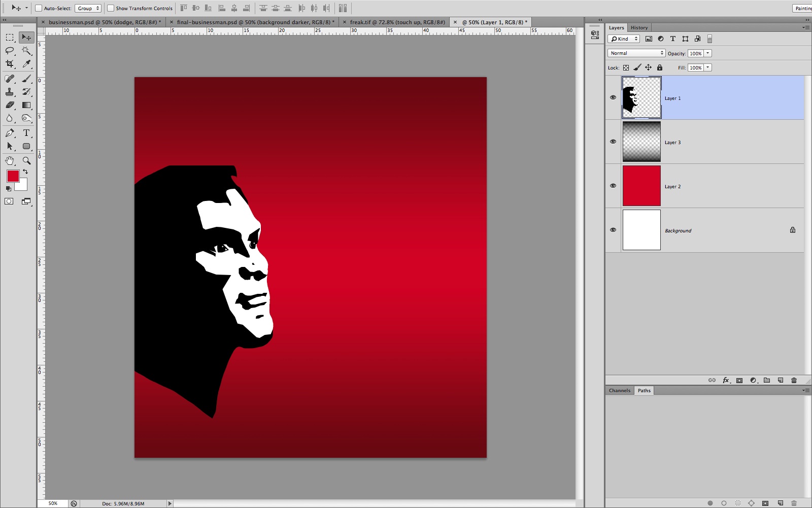Check Show Transform Controls

tap(111, 8)
